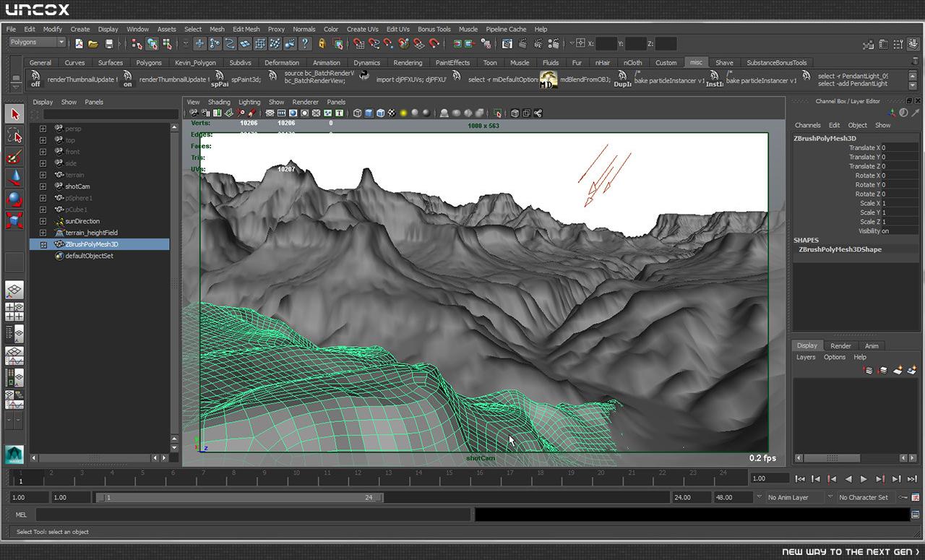The width and height of the screenshot is (925, 560).
Task: Toggle textured display checker icon
Action: (x=392, y=113)
